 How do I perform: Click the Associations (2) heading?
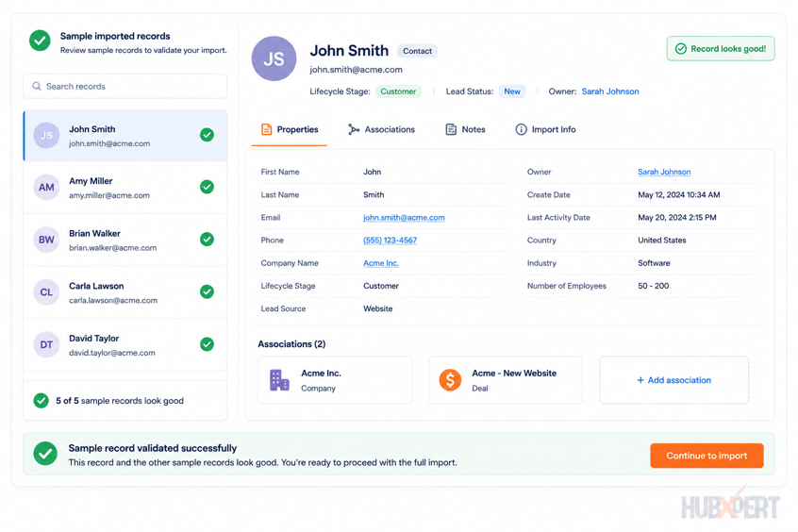291,344
